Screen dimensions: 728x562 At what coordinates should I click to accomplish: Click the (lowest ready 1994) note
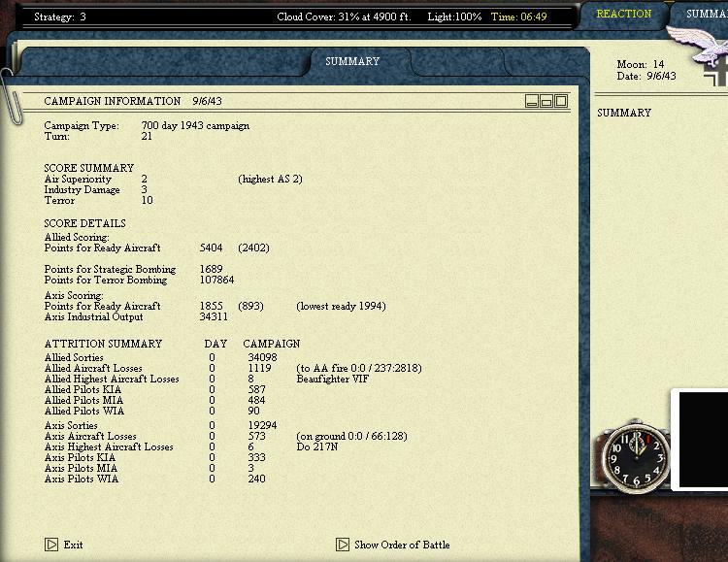342,307
